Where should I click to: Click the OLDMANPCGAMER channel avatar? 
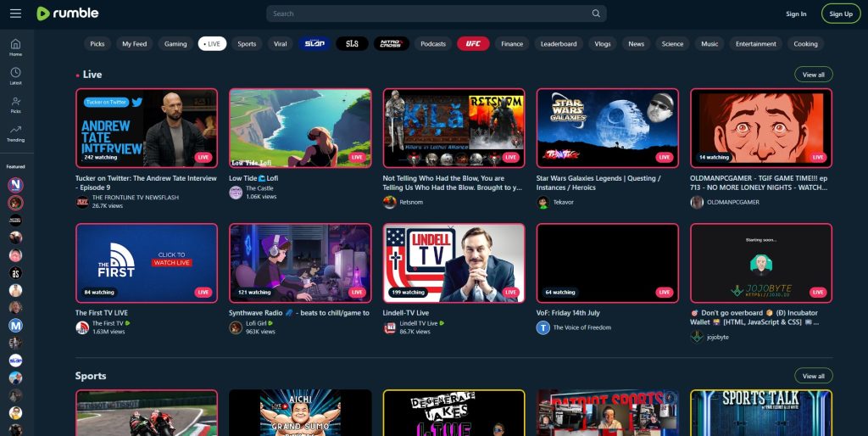697,202
